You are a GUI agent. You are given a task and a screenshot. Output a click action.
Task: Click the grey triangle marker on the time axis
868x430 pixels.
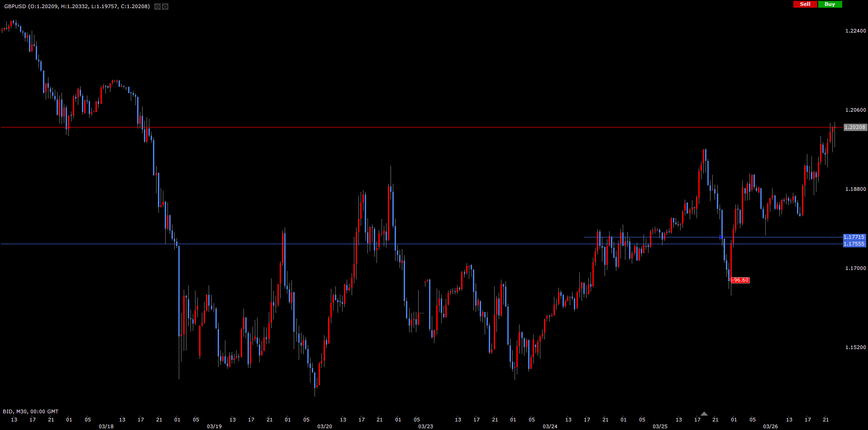click(704, 414)
